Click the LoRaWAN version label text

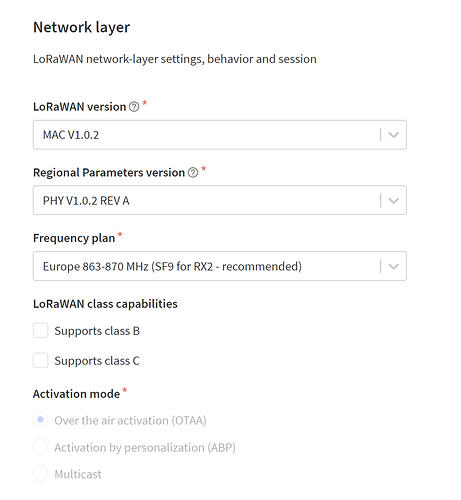(80, 107)
